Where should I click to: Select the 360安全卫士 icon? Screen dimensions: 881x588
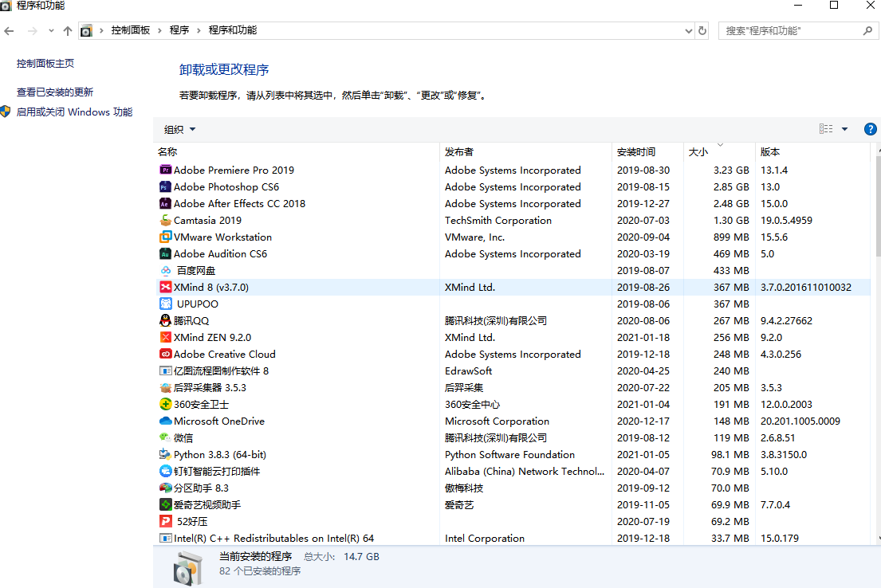click(x=165, y=405)
